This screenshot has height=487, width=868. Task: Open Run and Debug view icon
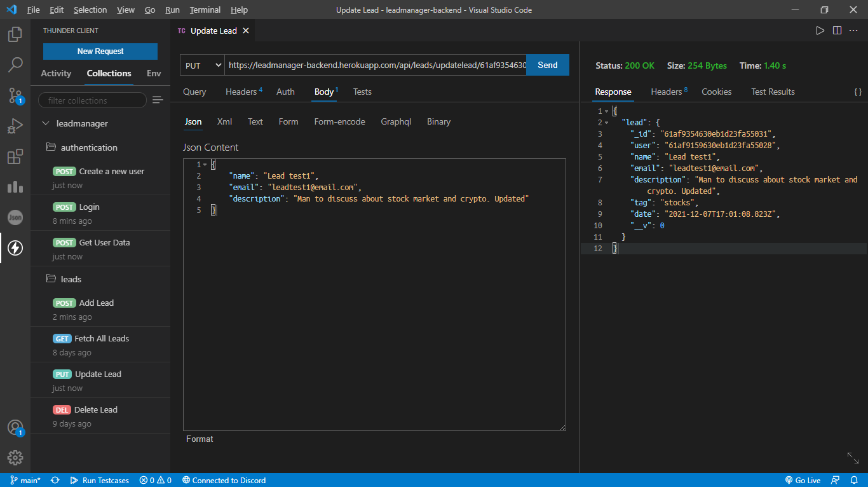pos(15,126)
